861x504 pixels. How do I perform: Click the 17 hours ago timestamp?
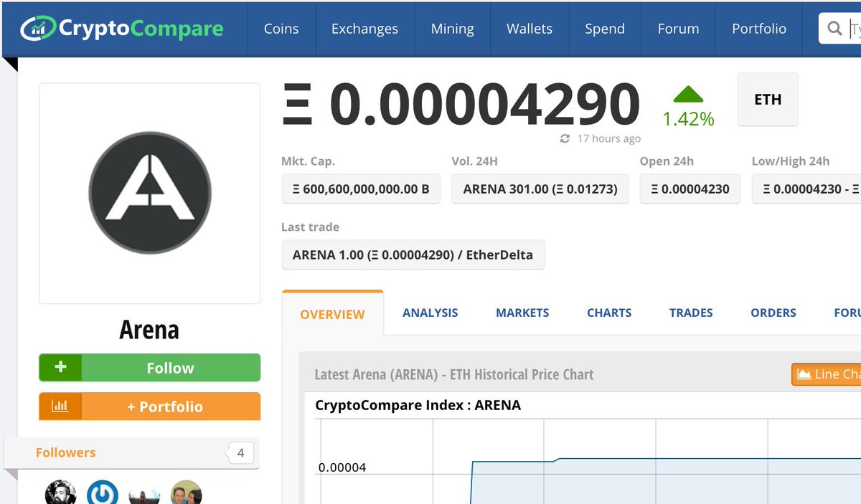(609, 138)
